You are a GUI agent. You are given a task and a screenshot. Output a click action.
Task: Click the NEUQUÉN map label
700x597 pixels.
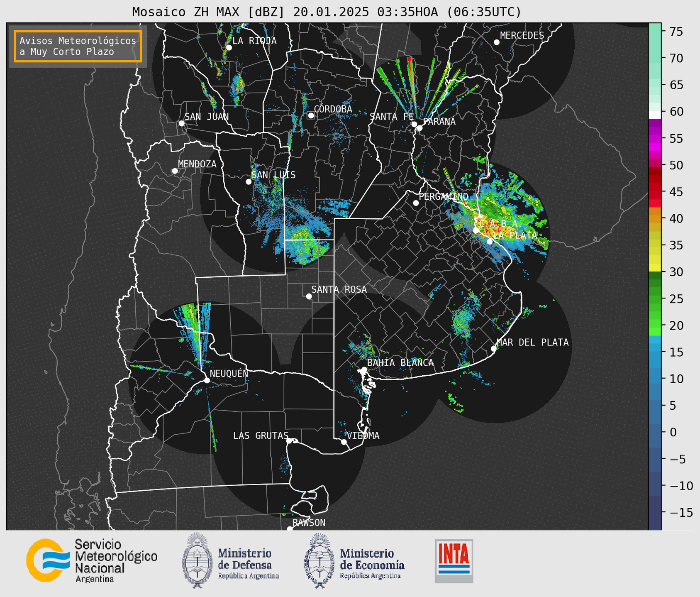tap(229, 373)
